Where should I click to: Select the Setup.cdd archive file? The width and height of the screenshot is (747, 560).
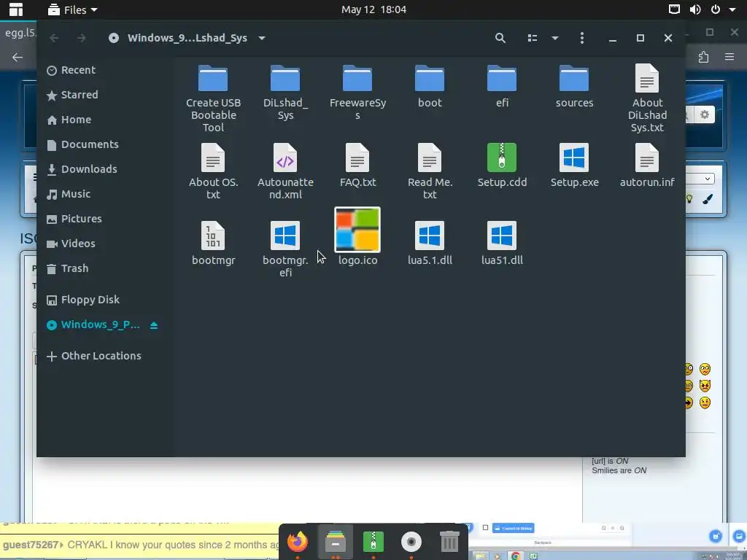(502, 165)
